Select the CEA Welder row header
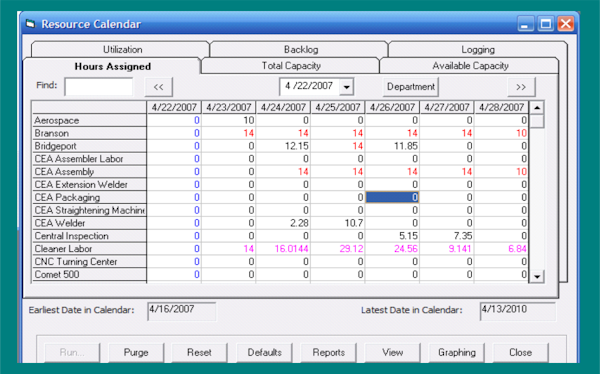Viewport: 600px width, 374px height. pyautogui.click(x=89, y=223)
